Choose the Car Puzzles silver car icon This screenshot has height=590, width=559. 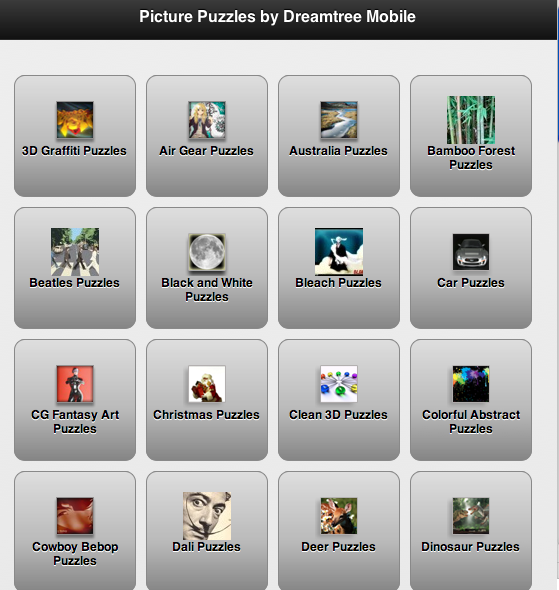point(471,252)
